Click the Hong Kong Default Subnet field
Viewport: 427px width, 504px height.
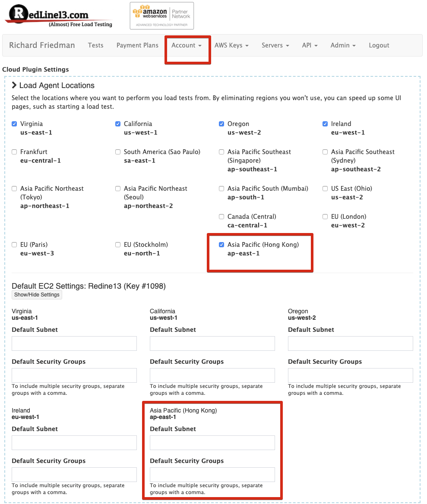tap(212, 443)
